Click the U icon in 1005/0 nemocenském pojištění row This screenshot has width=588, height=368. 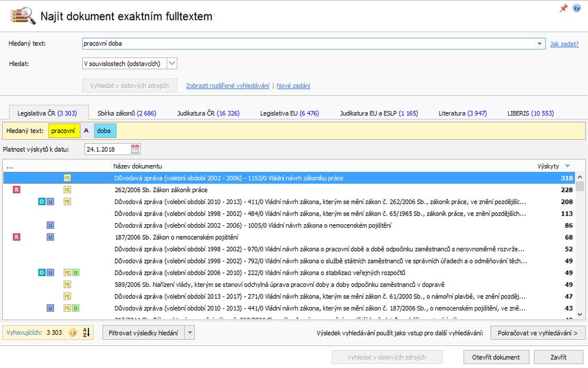tap(50, 225)
